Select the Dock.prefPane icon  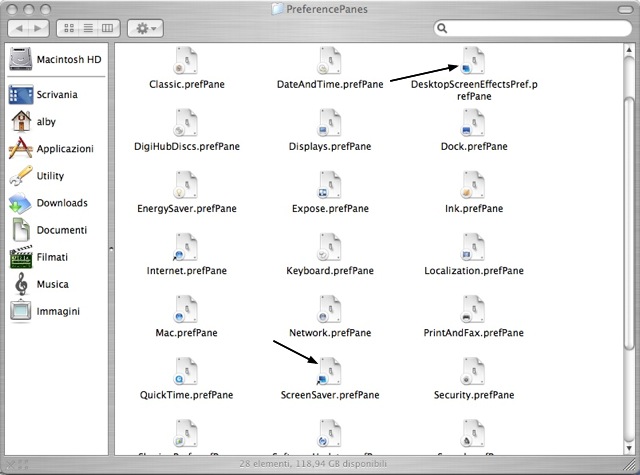[473, 122]
